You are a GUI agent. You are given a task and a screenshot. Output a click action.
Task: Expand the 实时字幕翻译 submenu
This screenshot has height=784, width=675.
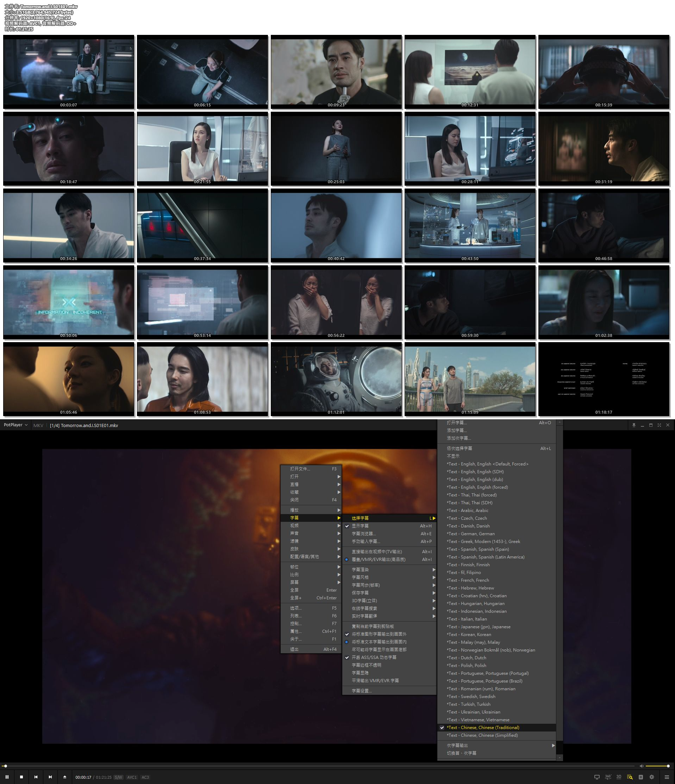click(389, 616)
